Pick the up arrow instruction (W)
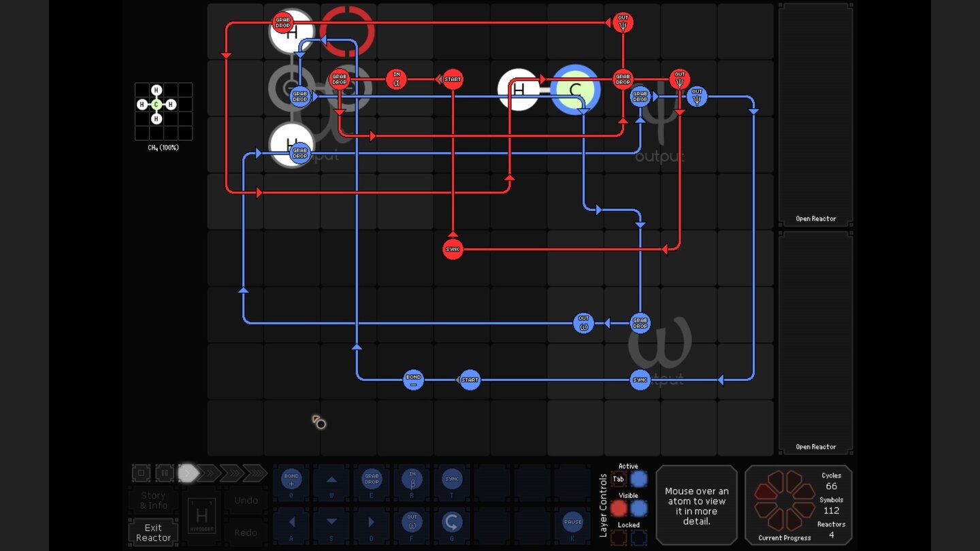Image resolution: width=980 pixels, height=551 pixels. (x=331, y=482)
